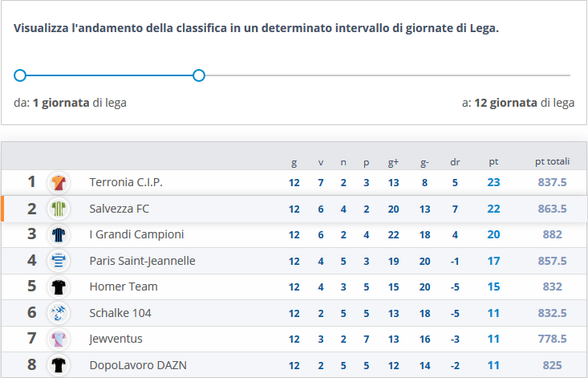Click the slider track right of the handles

click(x=385, y=75)
